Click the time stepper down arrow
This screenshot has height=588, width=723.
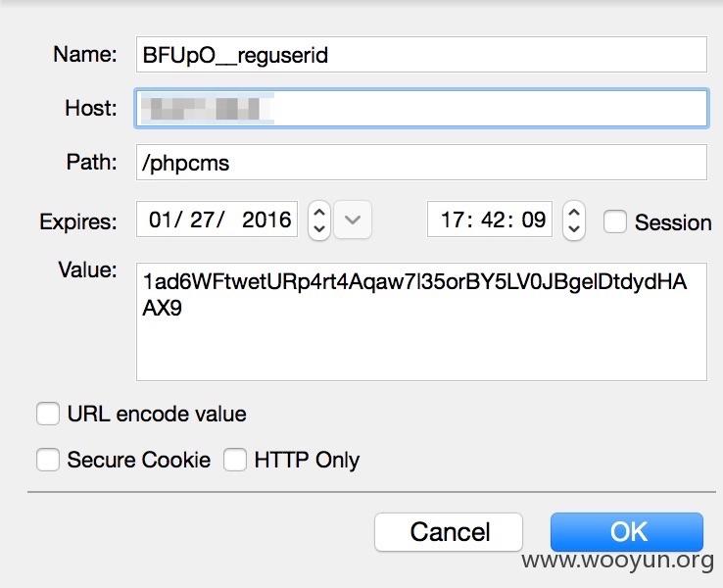click(x=574, y=228)
